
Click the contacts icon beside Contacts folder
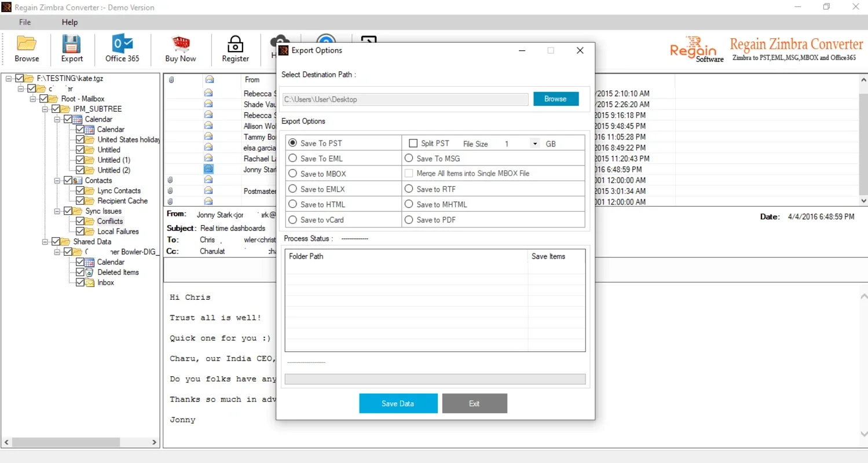[78, 181]
